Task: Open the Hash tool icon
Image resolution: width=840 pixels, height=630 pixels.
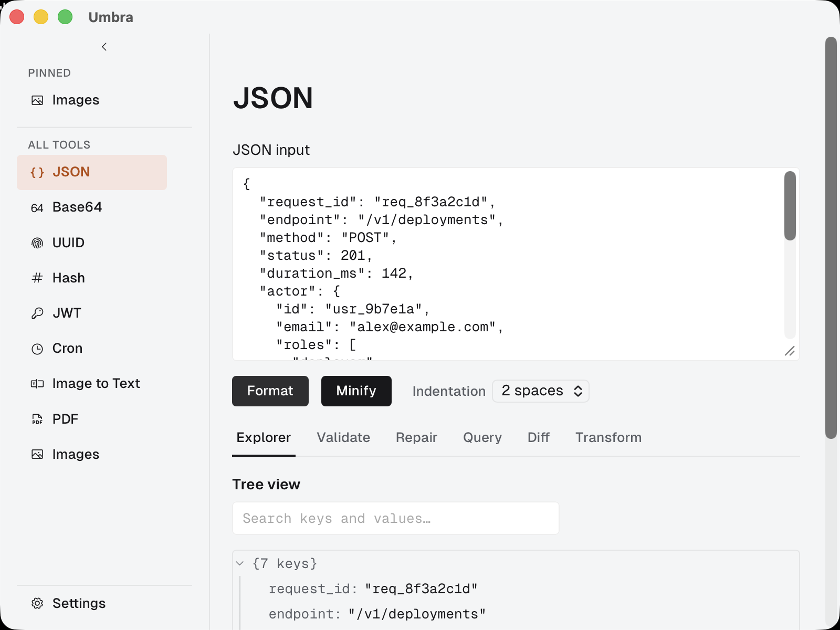Action: (x=37, y=278)
